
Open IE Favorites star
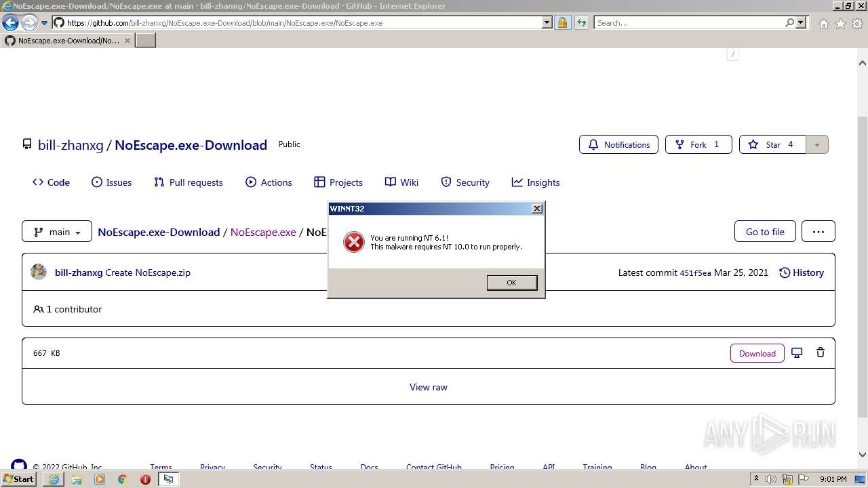[x=840, y=24]
